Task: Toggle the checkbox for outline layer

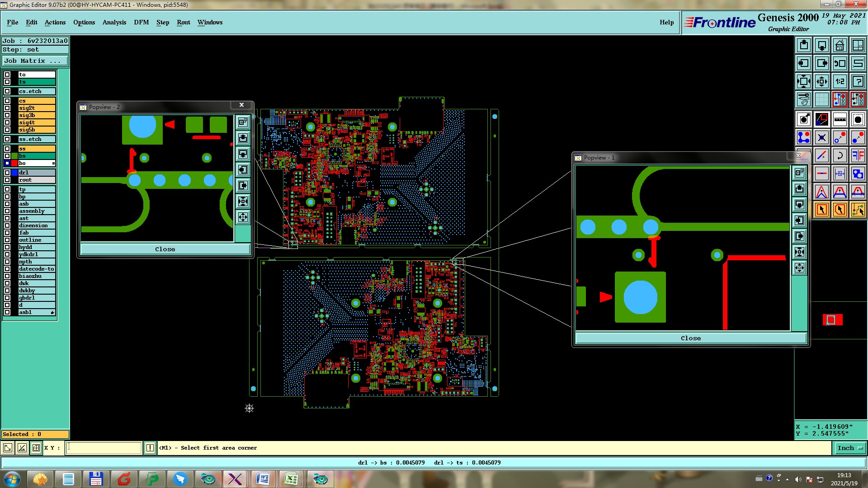Action: [x=7, y=240]
